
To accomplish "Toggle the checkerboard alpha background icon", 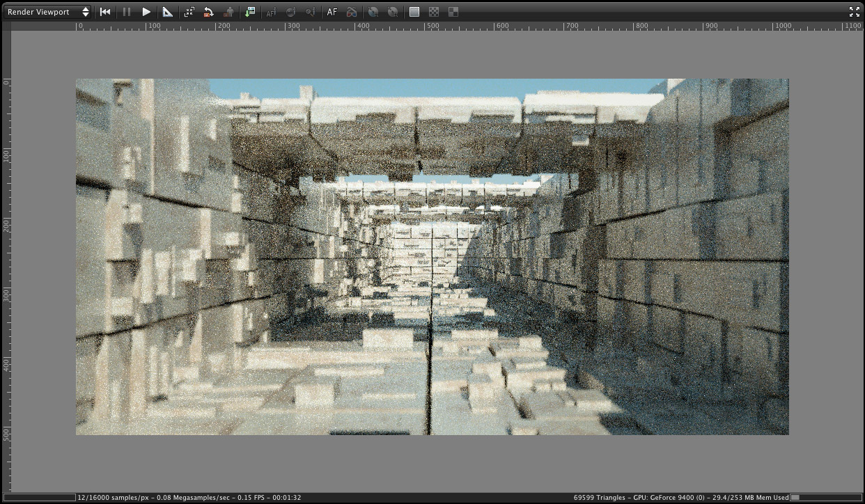I will click(434, 12).
